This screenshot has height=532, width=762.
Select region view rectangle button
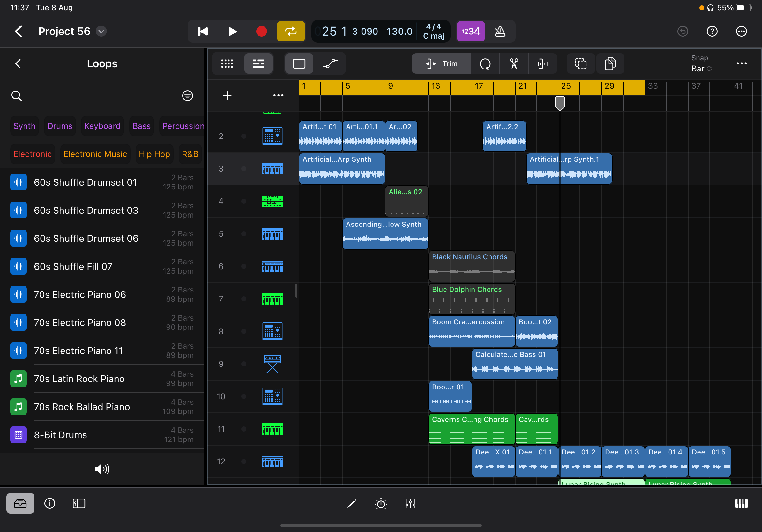tap(299, 64)
